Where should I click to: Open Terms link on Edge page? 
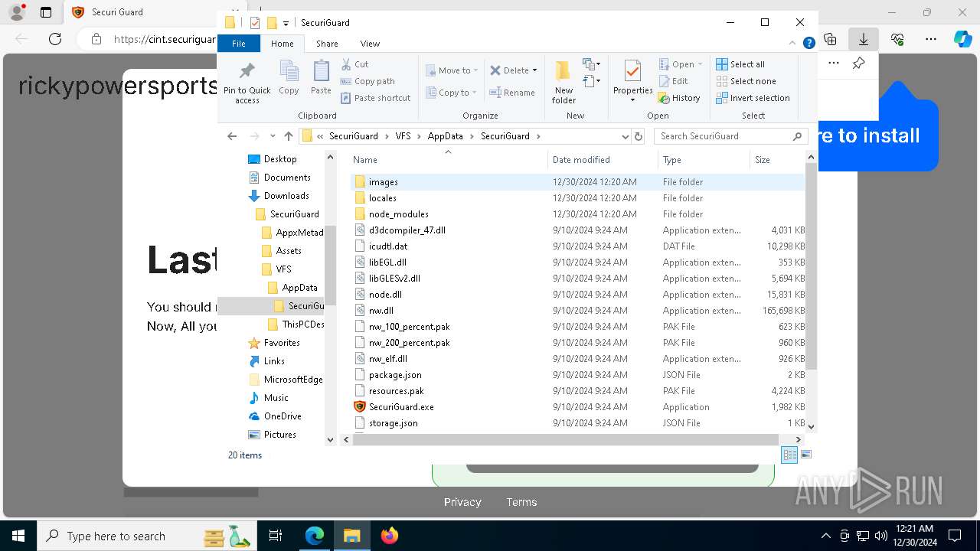coord(521,502)
